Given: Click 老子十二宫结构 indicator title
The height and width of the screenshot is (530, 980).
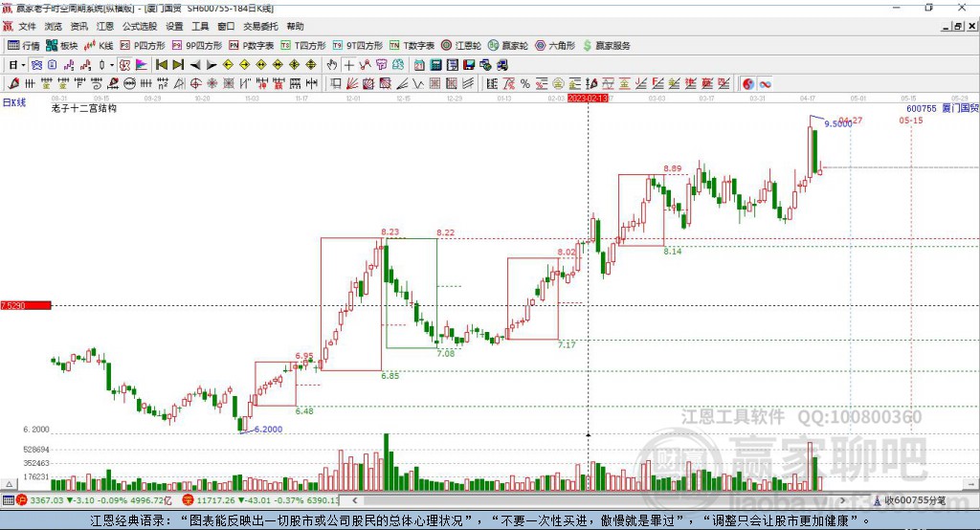Looking at the screenshot, I should pos(84,109).
